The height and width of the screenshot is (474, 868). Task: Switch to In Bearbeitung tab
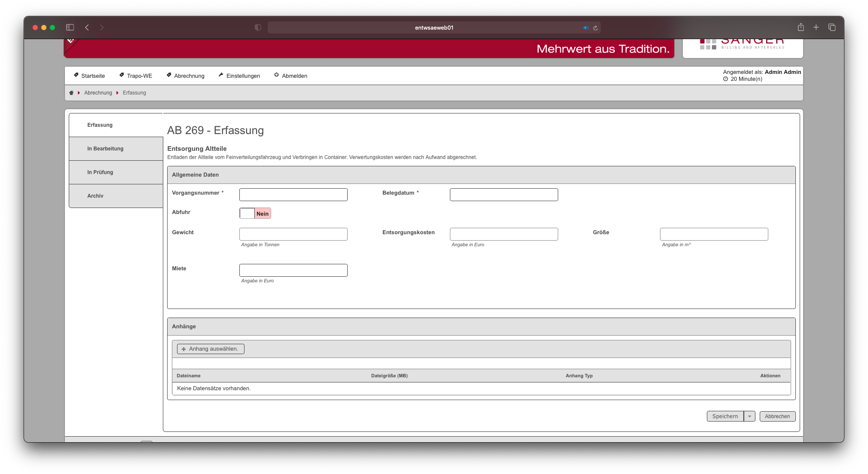point(116,149)
